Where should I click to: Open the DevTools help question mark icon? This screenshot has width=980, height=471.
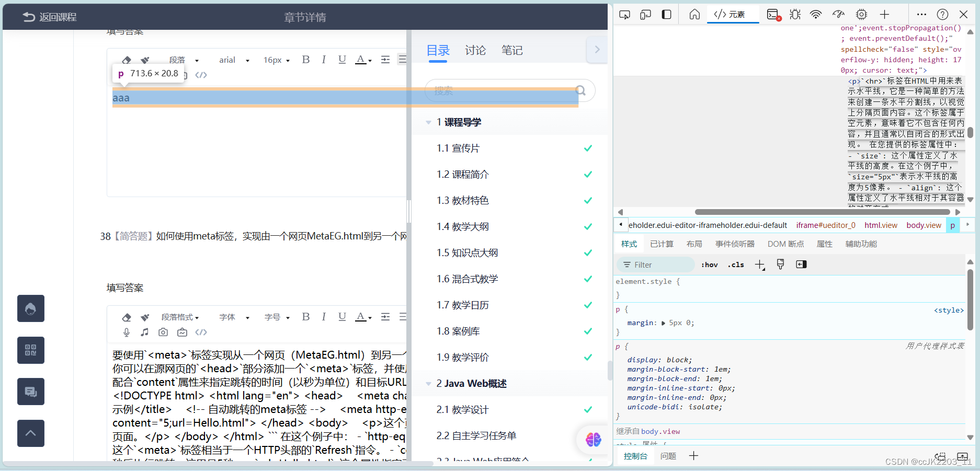(x=942, y=15)
